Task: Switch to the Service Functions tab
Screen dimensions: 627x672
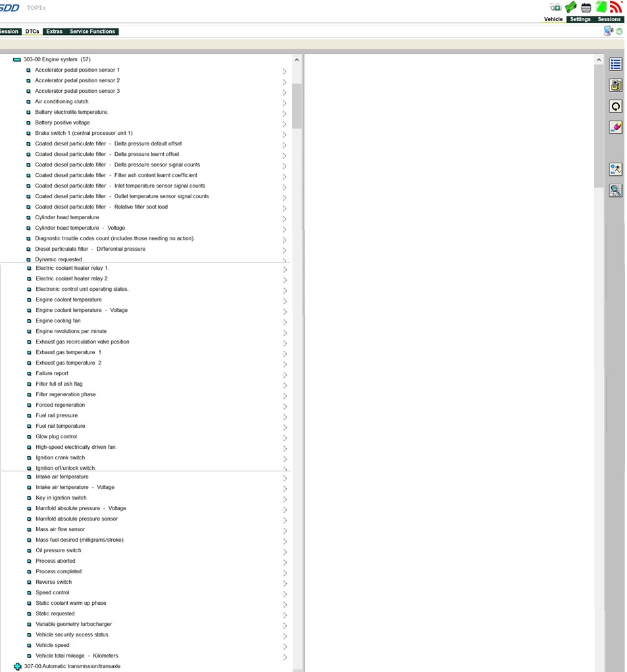Action: (x=92, y=32)
